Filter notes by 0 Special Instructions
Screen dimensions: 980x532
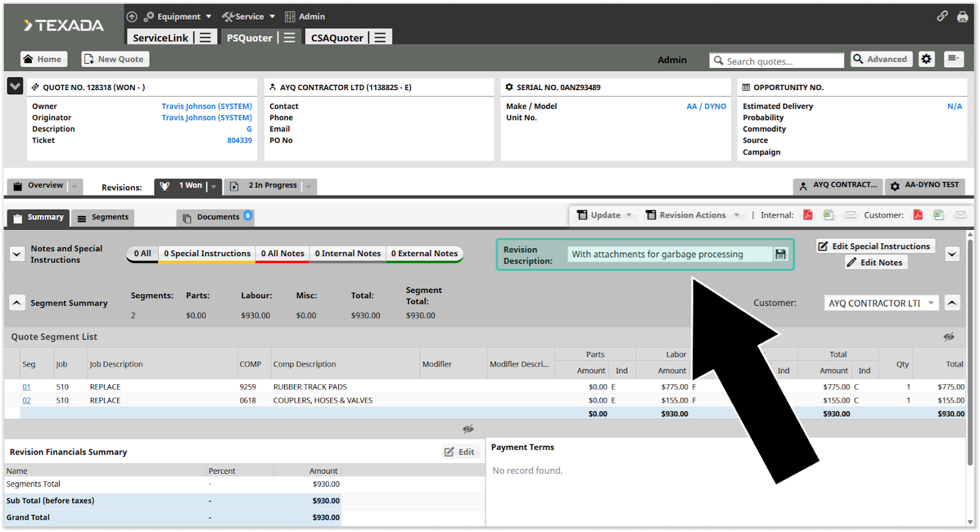(x=207, y=254)
